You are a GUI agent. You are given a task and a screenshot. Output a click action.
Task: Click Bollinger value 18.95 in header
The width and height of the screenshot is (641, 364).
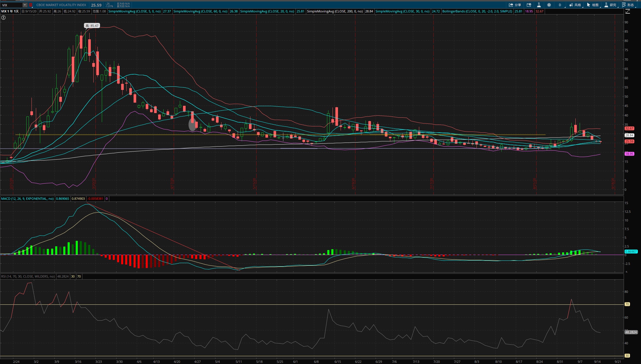point(529,11)
